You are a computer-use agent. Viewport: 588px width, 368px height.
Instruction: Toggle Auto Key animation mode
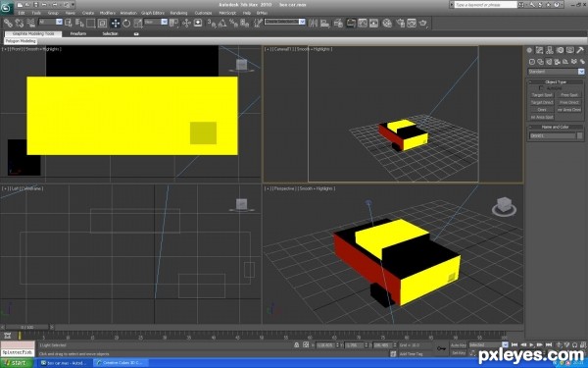tap(459, 345)
